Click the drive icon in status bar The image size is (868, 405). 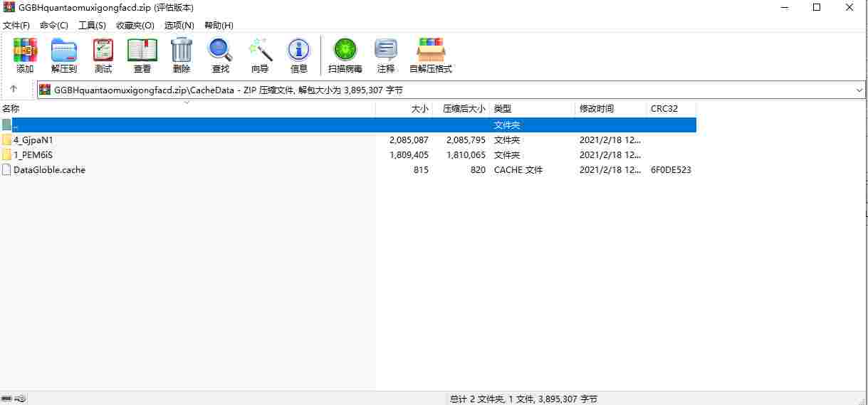click(8, 399)
